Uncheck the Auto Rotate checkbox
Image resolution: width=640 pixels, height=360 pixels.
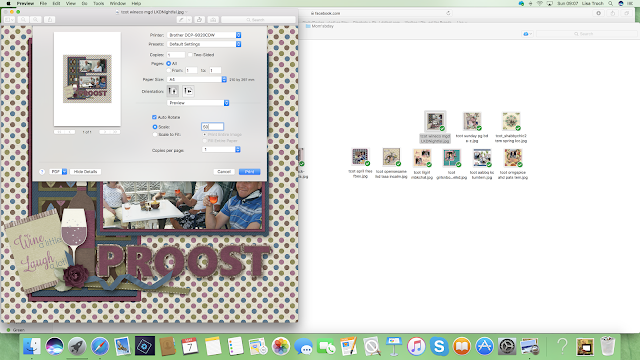click(x=154, y=117)
